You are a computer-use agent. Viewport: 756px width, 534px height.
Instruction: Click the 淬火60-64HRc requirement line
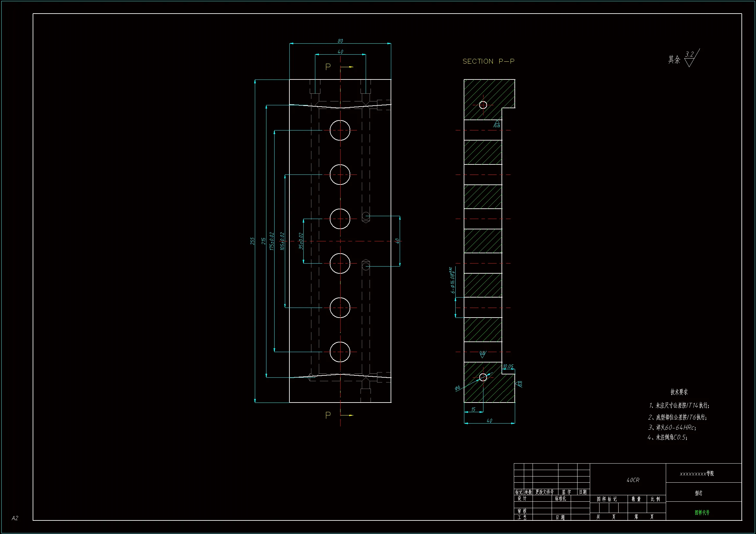672,427
